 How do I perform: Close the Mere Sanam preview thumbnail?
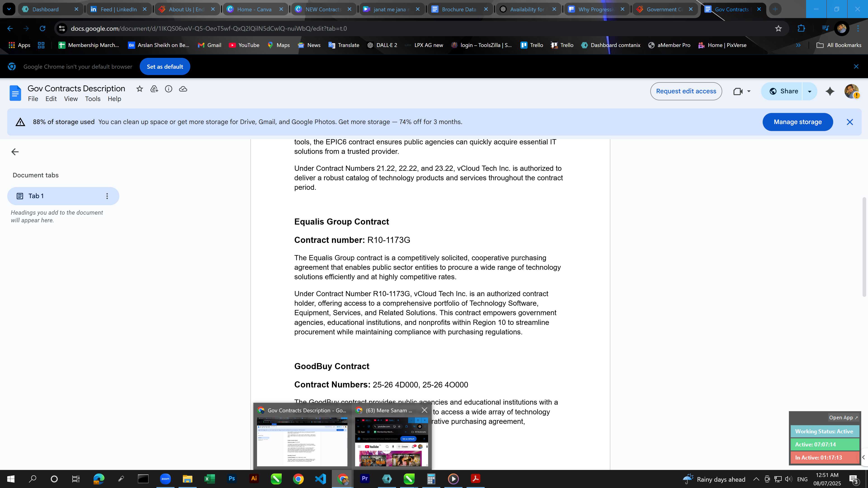[424, 410]
